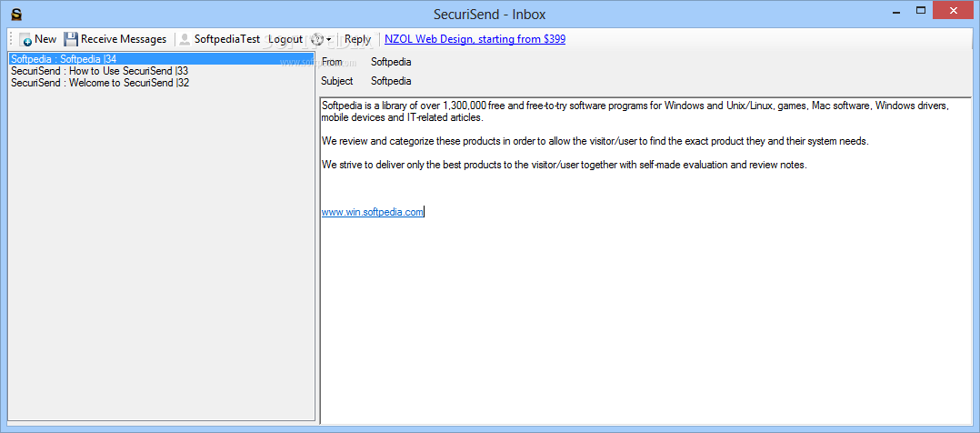Click the Receive Messages floppy-disk button
This screenshot has height=433, width=980.
pos(115,39)
